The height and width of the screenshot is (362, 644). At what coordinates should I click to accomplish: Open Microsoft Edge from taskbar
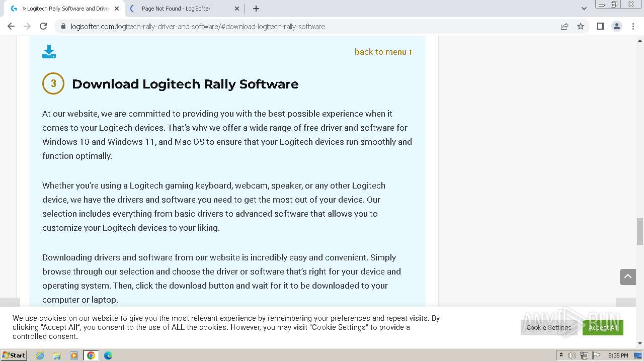(x=108, y=355)
